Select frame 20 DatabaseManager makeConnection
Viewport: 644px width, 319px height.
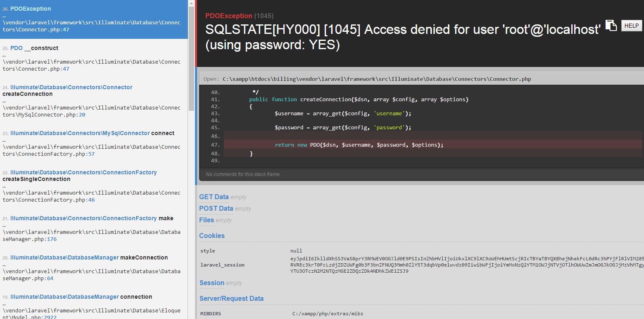[94, 268]
